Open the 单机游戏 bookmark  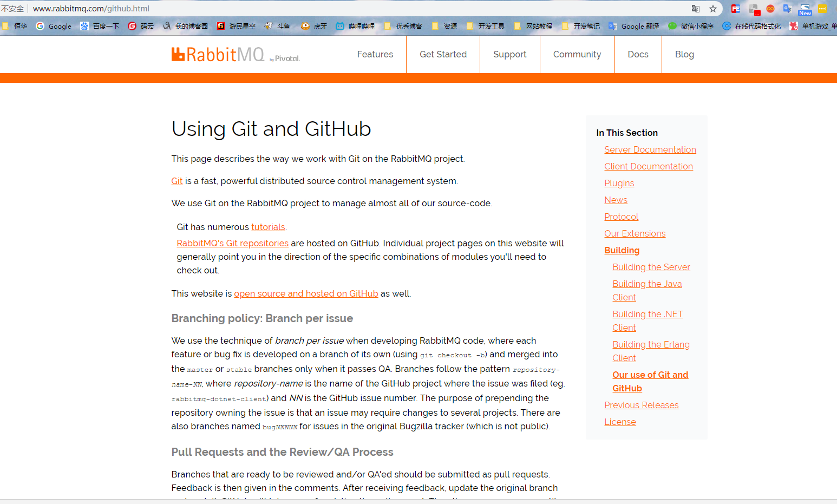[x=813, y=26]
